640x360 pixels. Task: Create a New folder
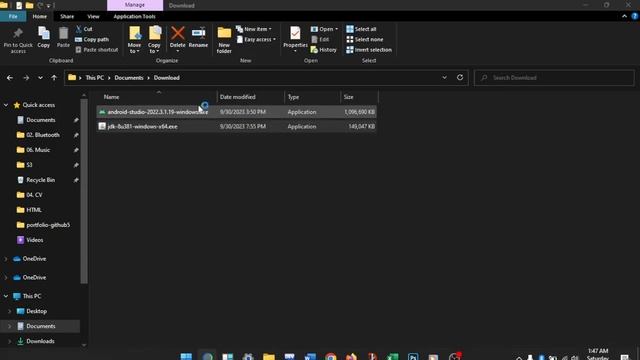coord(224,40)
